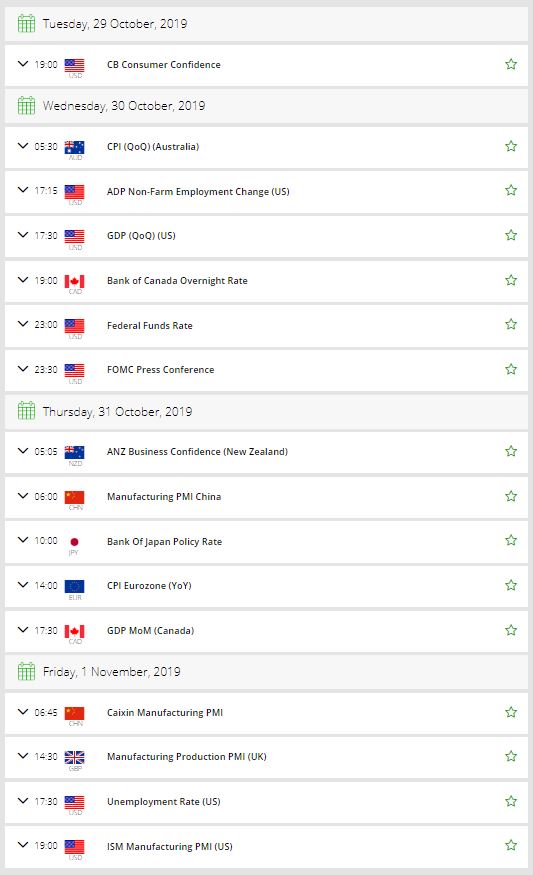This screenshot has width=533, height=875.
Task: Toggle star for Federal Funds Rate
Action: (511, 324)
